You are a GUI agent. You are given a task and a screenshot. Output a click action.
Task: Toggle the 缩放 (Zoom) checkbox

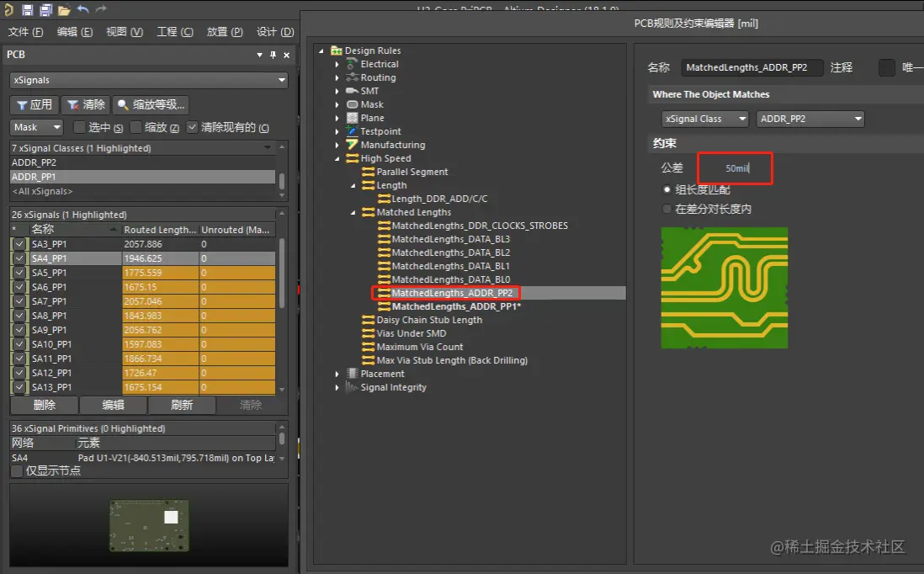point(135,127)
